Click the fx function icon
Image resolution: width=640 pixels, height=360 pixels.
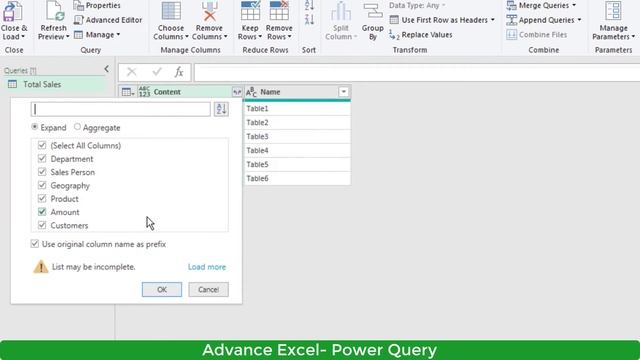click(179, 72)
